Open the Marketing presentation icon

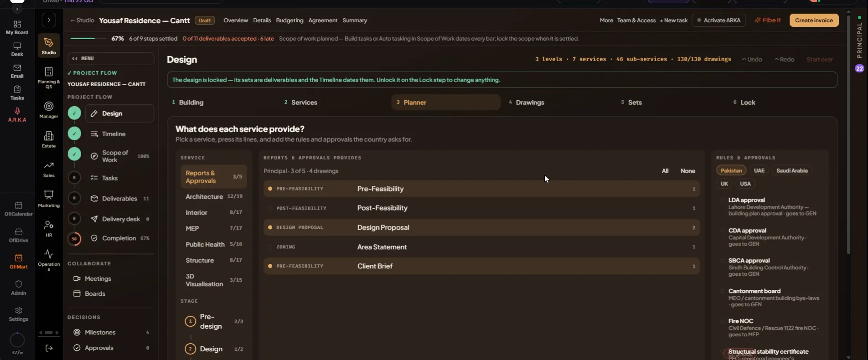pos(49,199)
